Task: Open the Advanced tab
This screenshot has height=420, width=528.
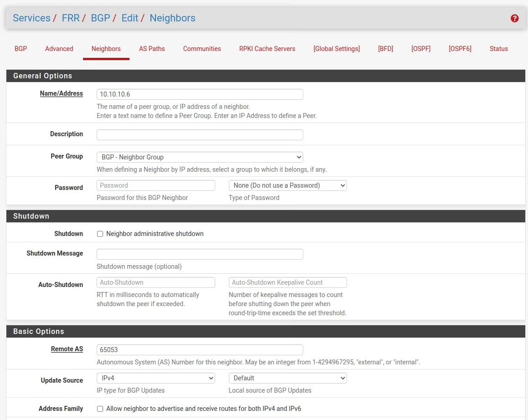Action: [x=59, y=49]
